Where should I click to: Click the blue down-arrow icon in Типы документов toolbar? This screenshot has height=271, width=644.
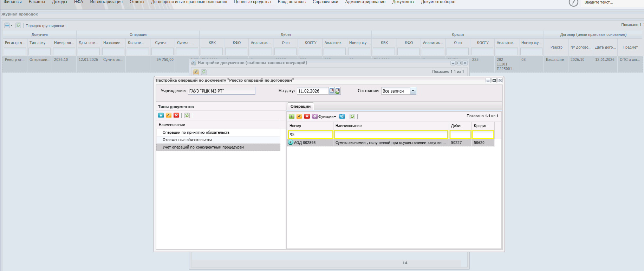[x=161, y=115]
